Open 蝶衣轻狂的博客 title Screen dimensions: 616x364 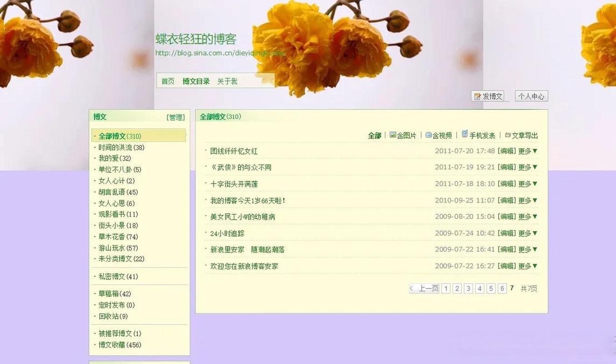[196, 39]
